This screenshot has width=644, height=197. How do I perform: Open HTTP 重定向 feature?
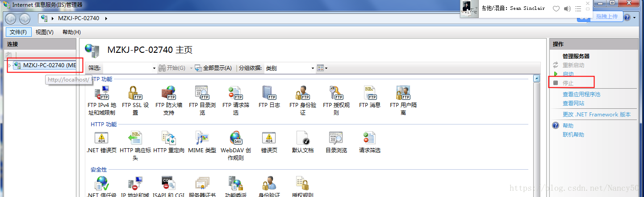(169, 142)
